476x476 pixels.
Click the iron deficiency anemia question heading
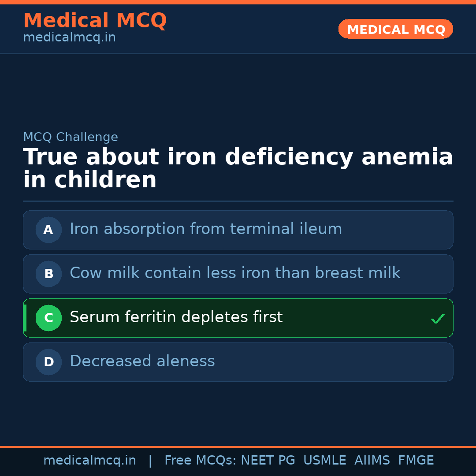coord(238,168)
